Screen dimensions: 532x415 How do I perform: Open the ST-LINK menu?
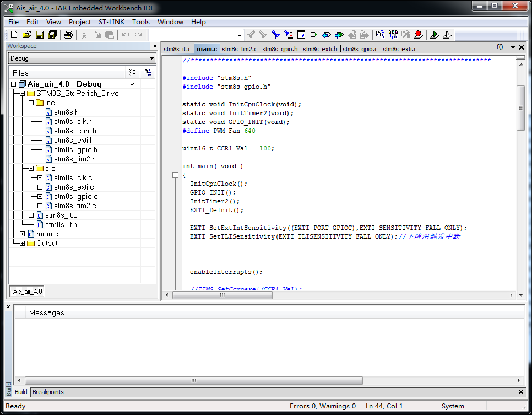click(111, 21)
